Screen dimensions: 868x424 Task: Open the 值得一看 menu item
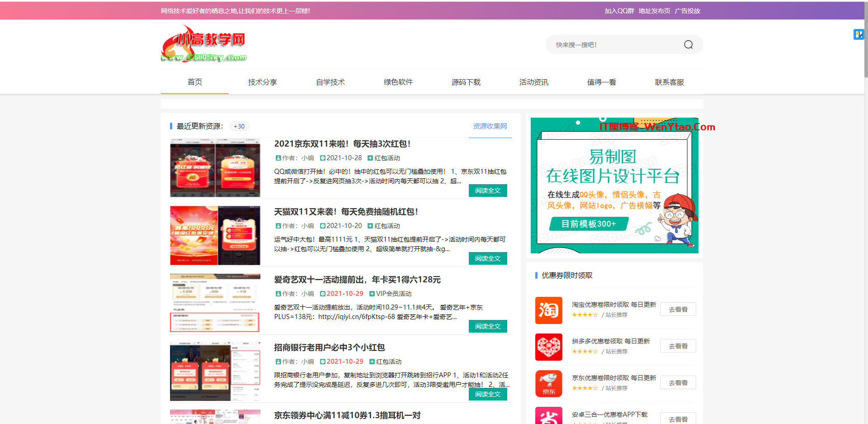click(602, 82)
